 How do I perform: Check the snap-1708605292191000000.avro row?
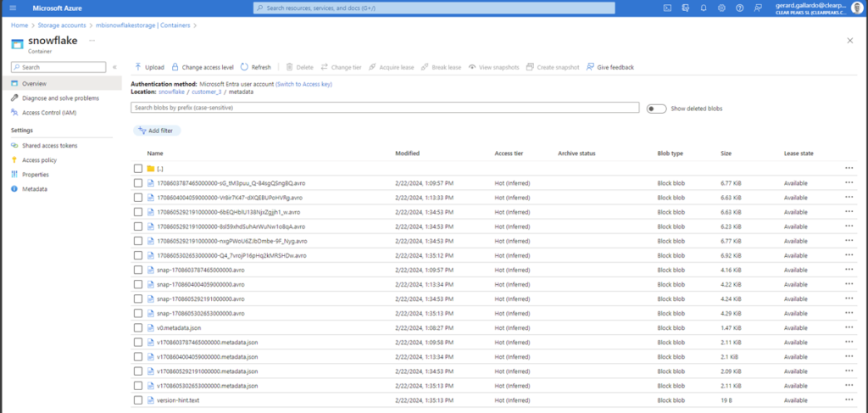coord(138,299)
